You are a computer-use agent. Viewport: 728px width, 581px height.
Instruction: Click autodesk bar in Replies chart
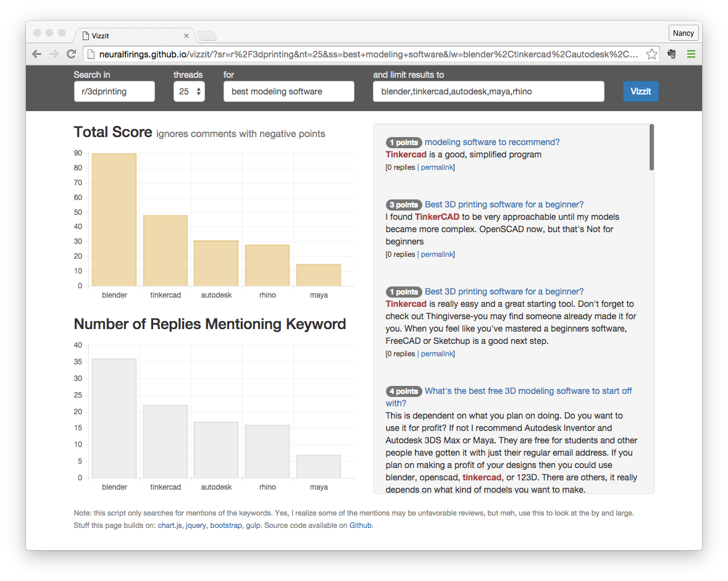tap(216, 450)
